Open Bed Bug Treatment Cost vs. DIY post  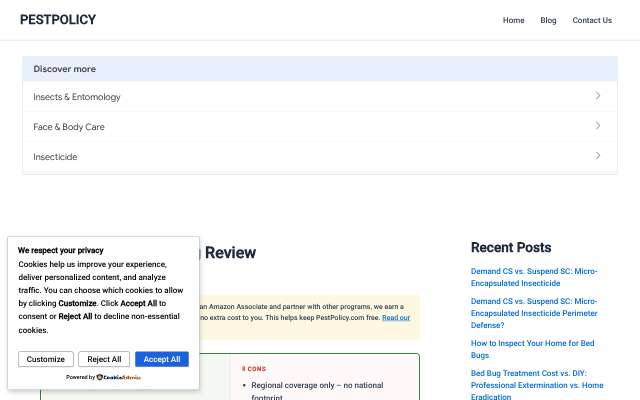(537, 385)
